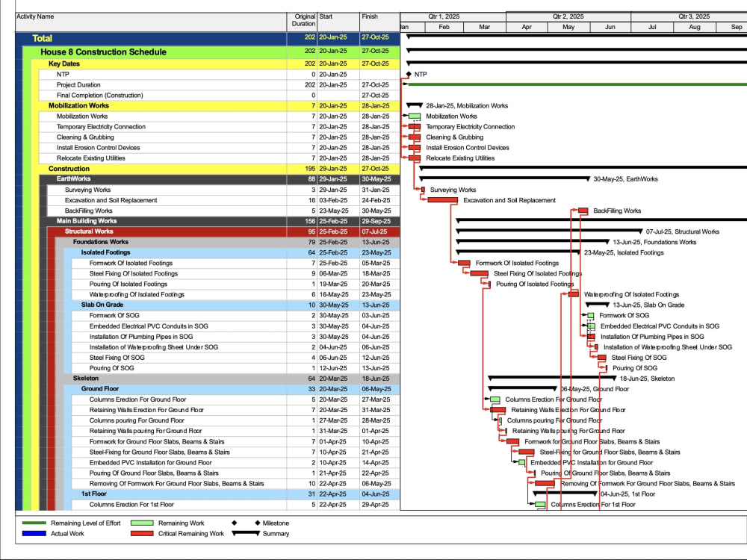Click the black EarthWorks summary bar in Gantt
Viewport: 747px width, 560px height.
pos(504,178)
